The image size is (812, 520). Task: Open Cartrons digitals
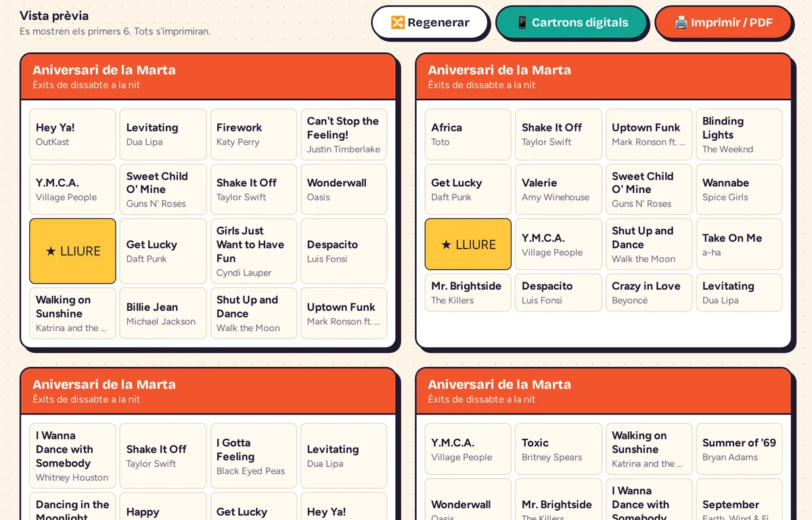pos(572,22)
